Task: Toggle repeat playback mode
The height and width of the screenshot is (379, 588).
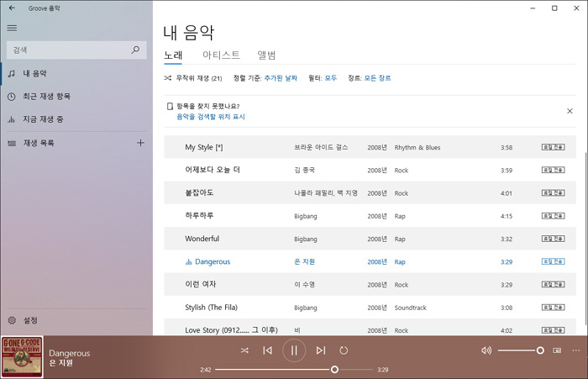Action: pos(344,350)
